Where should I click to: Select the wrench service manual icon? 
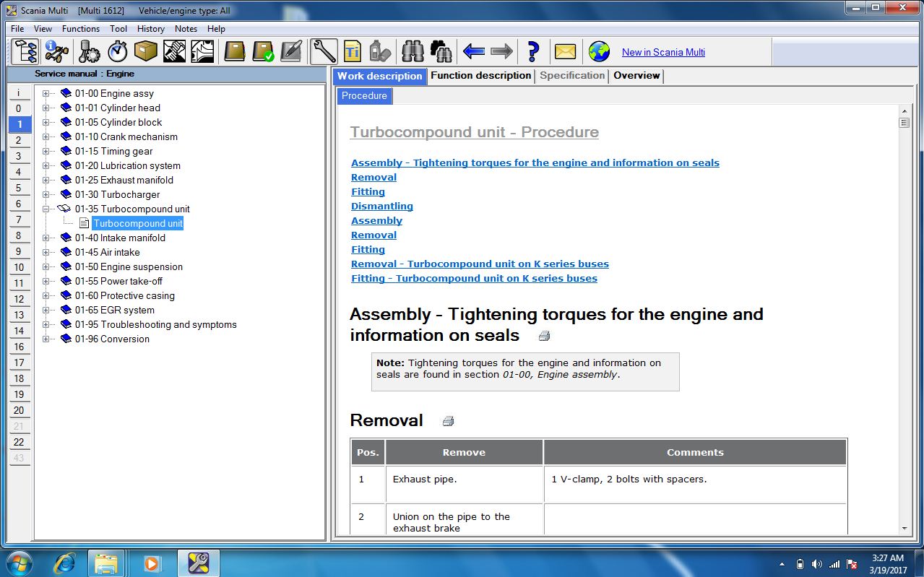[324, 51]
